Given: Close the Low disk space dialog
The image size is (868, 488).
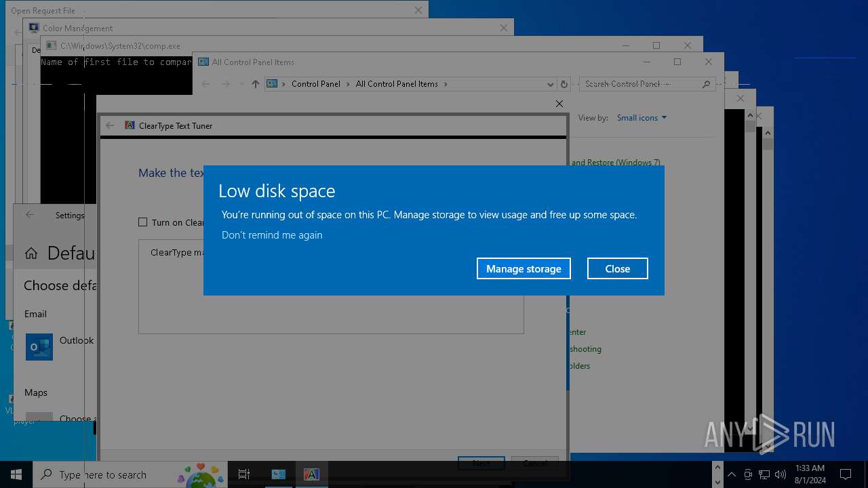Looking at the screenshot, I should [x=617, y=268].
